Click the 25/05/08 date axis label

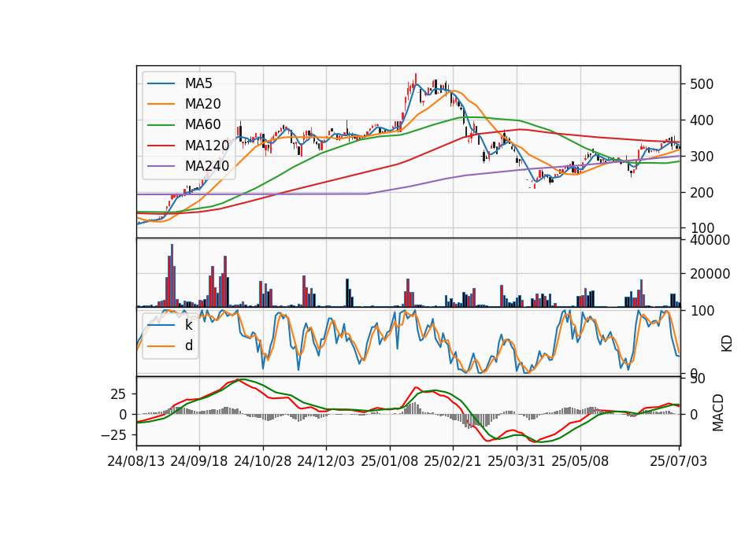point(580,461)
